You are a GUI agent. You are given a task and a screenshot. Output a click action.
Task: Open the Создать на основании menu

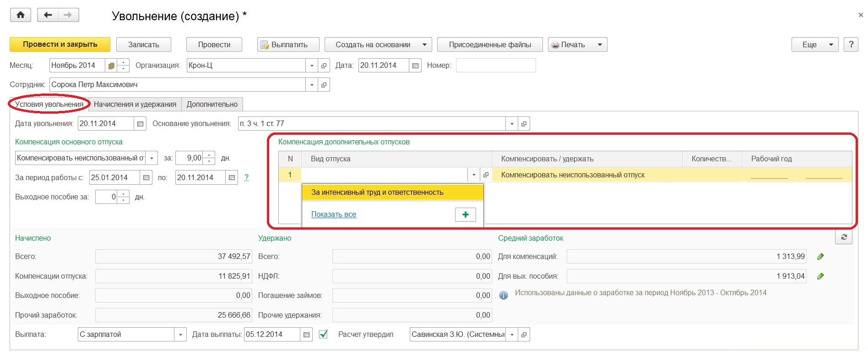click(378, 44)
